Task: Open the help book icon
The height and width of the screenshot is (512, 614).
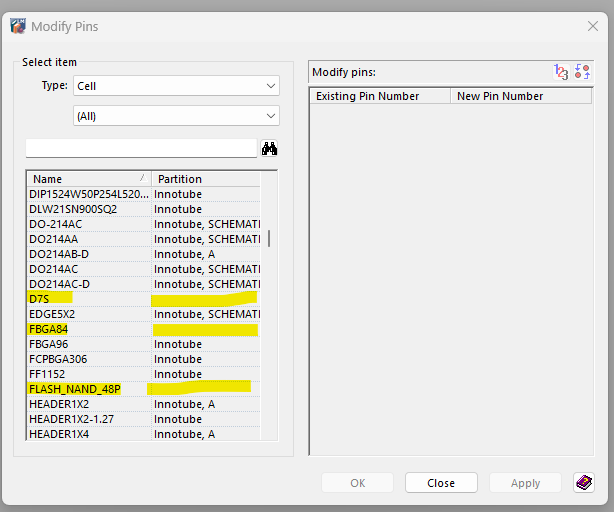Action: pyautogui.click(x=583, y=483)
